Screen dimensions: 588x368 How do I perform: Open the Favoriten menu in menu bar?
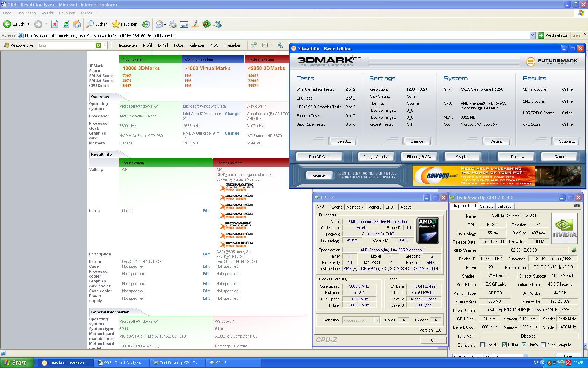(x=67, y=13)
